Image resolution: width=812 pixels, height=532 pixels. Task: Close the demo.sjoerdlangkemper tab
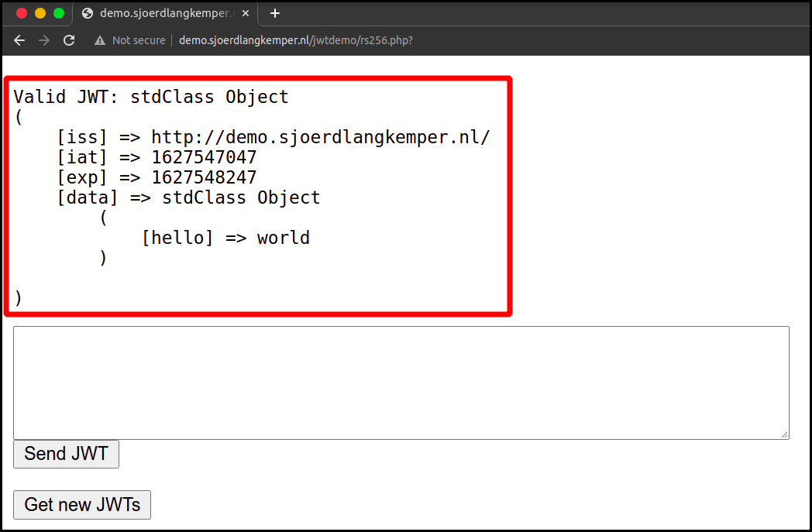pyautogui.click(x=246, y=13)
